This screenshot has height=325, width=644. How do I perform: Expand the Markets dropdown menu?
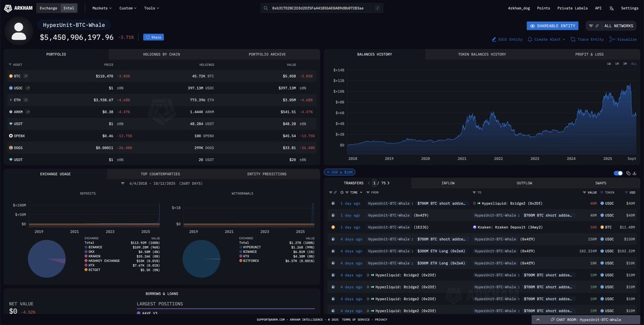click(101, 9)
